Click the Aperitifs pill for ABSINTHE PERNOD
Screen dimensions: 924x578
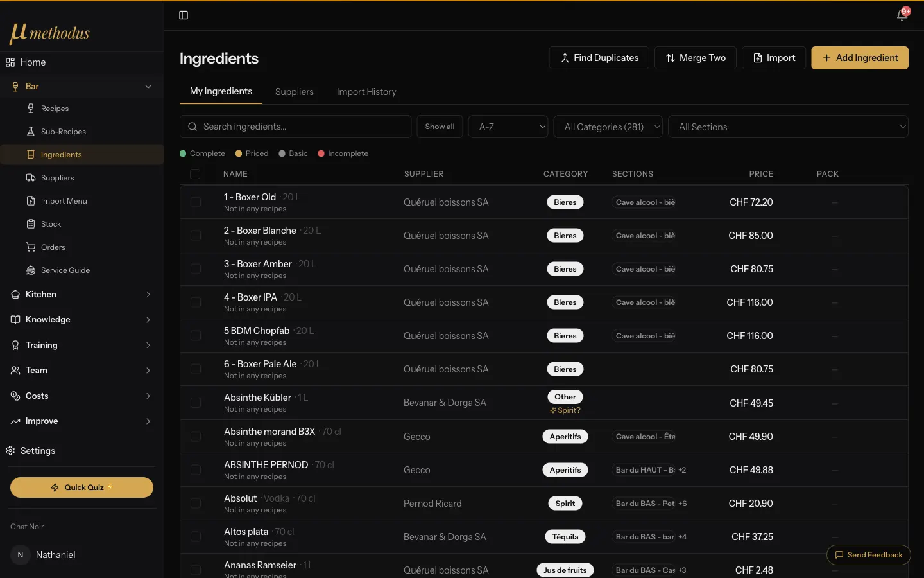coord(565,470)
